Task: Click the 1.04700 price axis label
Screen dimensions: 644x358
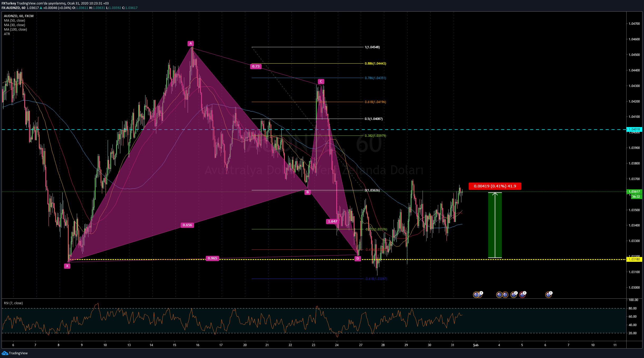Action: (634, 24)
